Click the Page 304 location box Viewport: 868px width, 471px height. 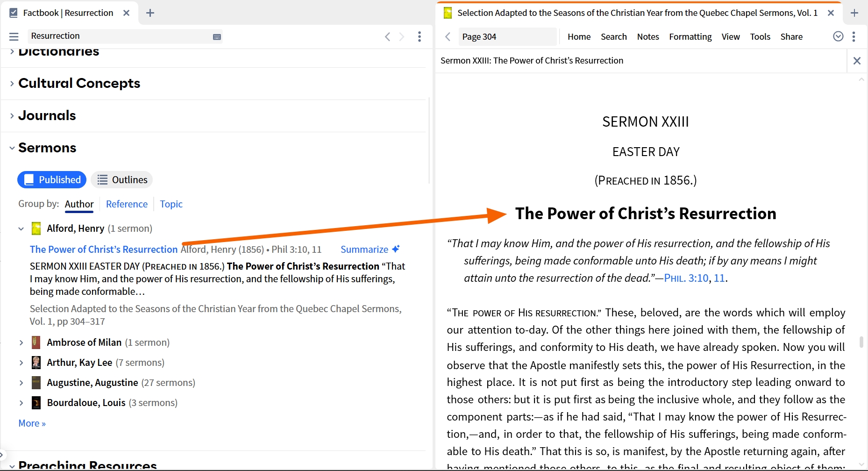click(x=508, y=36)
